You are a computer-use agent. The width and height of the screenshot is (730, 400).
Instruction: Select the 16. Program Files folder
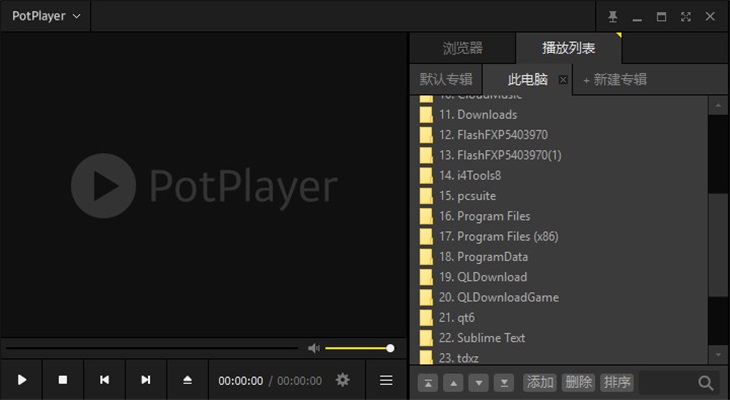[x=559, y=216]
